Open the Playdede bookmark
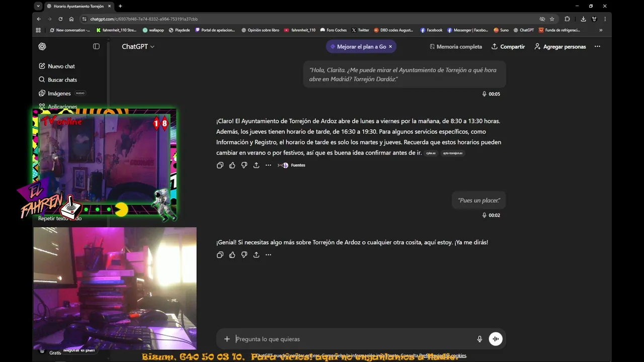Viewport: 644px width, 362px height. click(x=179, y=30)
